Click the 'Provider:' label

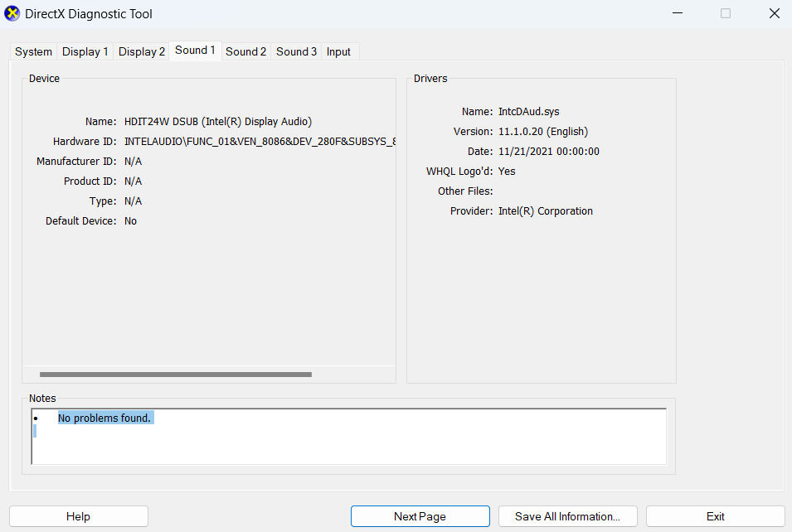(472, 211)
